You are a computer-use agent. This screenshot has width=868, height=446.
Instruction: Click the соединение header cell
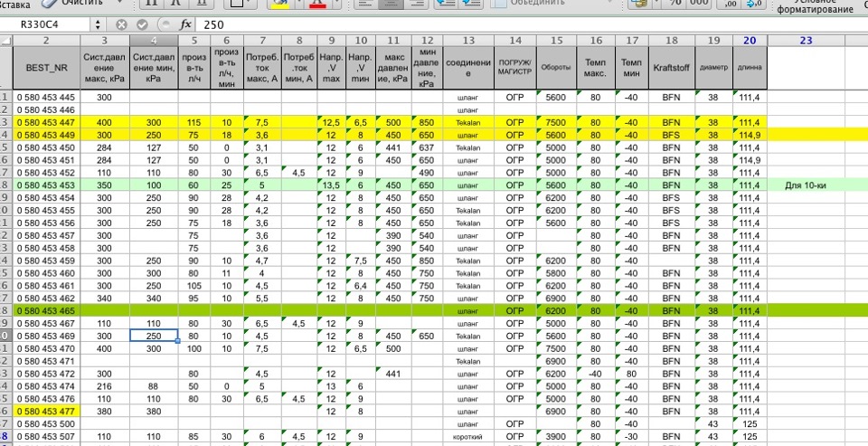[x=468, y=68]
